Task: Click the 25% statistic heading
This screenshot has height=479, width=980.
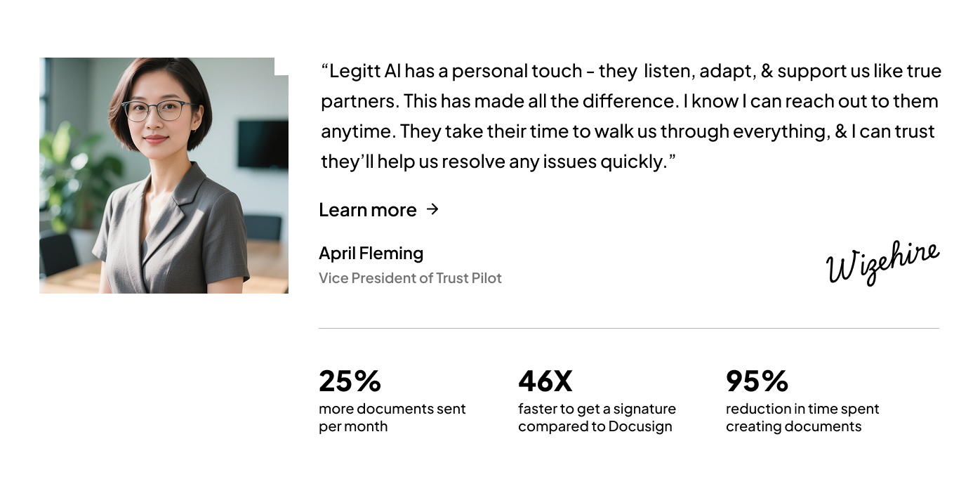Action: (x=350, y=381)
